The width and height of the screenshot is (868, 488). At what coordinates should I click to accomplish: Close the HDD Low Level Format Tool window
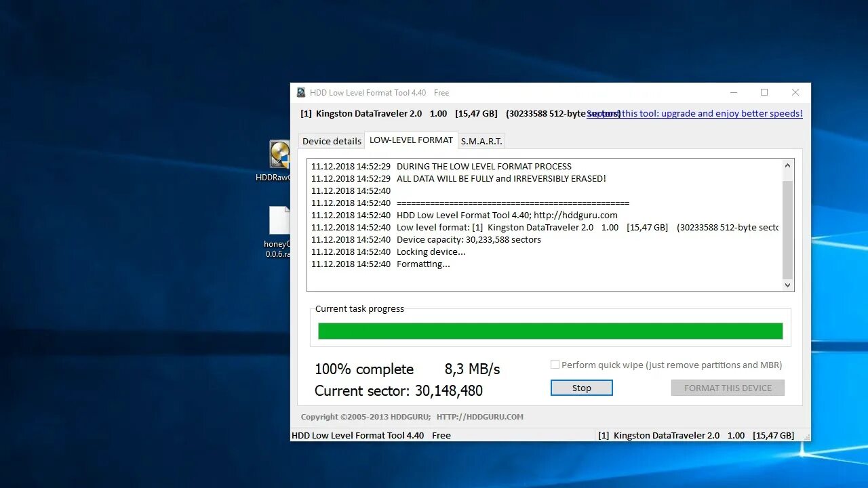[x=795, y=93]
